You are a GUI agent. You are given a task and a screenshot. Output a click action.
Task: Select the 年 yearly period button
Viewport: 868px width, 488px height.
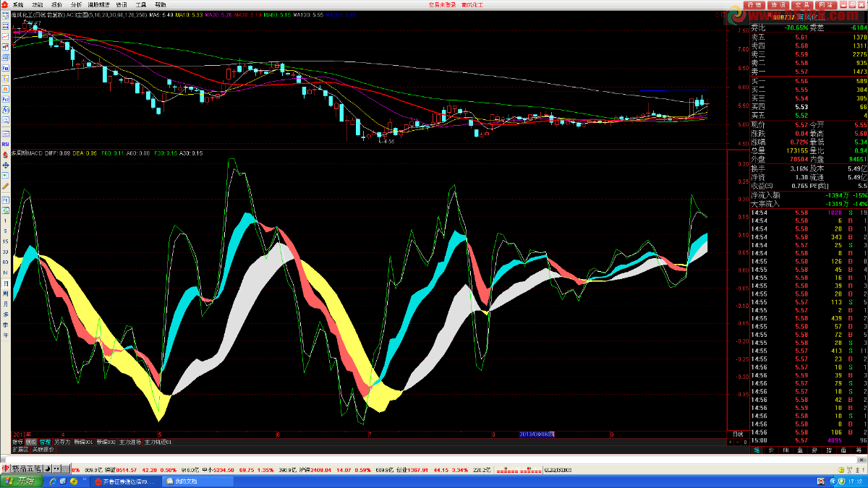click(x=6, y=334)
